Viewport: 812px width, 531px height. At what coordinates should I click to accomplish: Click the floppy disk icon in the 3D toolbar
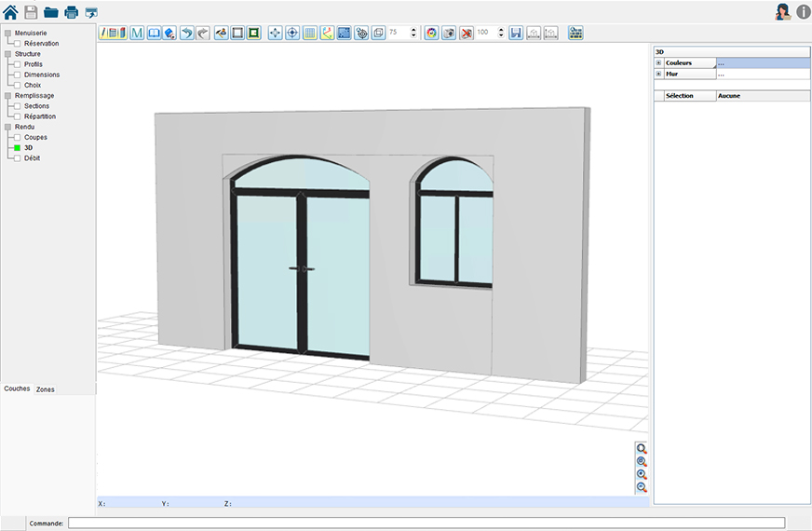516,33
